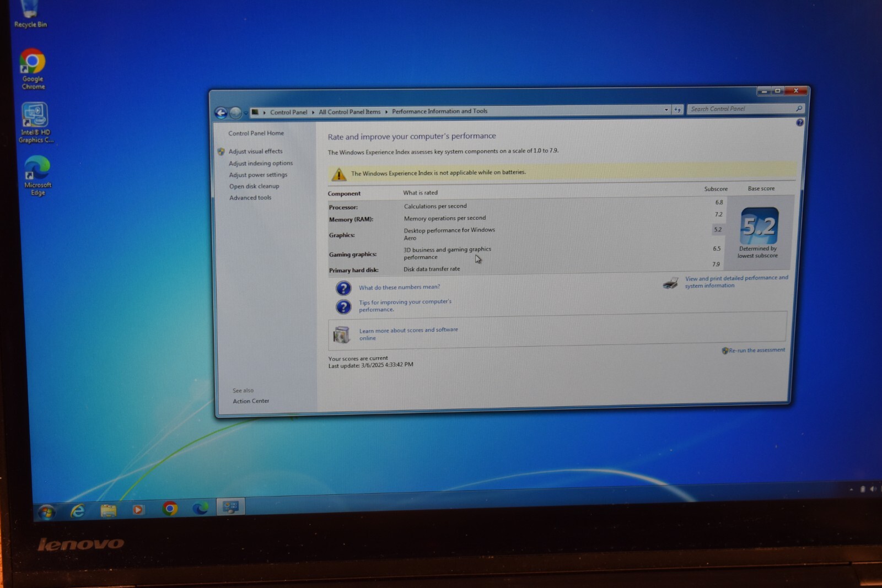This screenshot has width=882, height=588.
Task: Click Re-run the assessment
Action: coord(757,350)
